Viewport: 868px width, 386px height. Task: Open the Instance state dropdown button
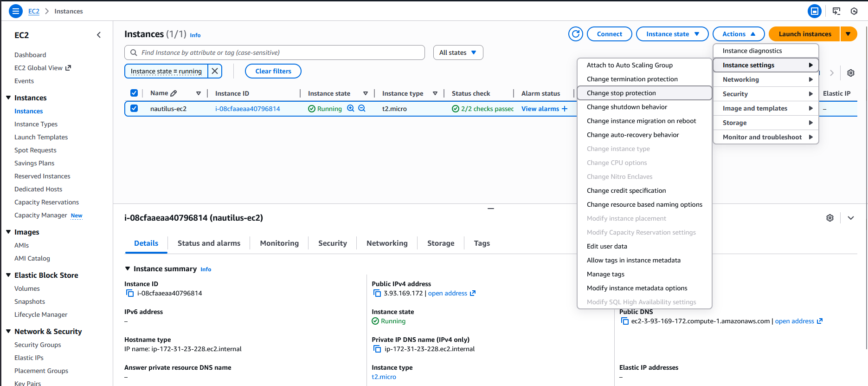[x=672, y=34]
